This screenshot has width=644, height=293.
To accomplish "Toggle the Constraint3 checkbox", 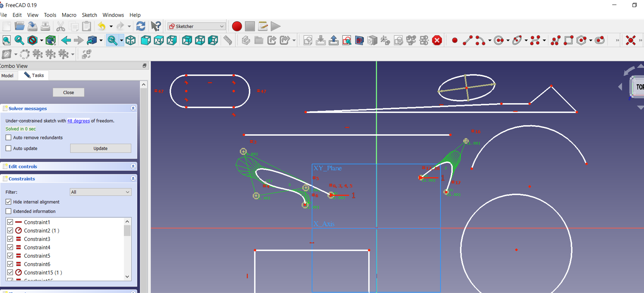I will [10, 239].
